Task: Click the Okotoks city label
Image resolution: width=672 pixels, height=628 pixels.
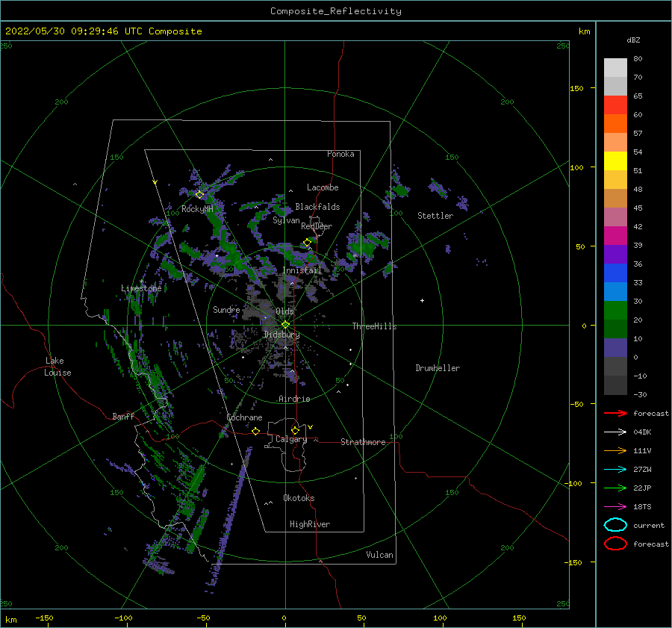Action: click(299, 498)
